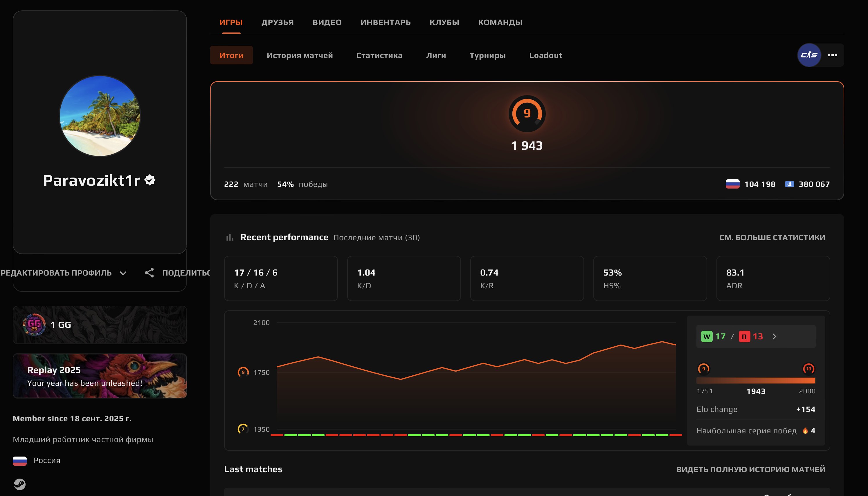Expand the РЕДАКТИРОВАТЬ ПРОФИЛЬ dropdown chevron
Image resolution: width=868 pixels, height=496 pixels.
pyautogui.click(x=123, y=273)
